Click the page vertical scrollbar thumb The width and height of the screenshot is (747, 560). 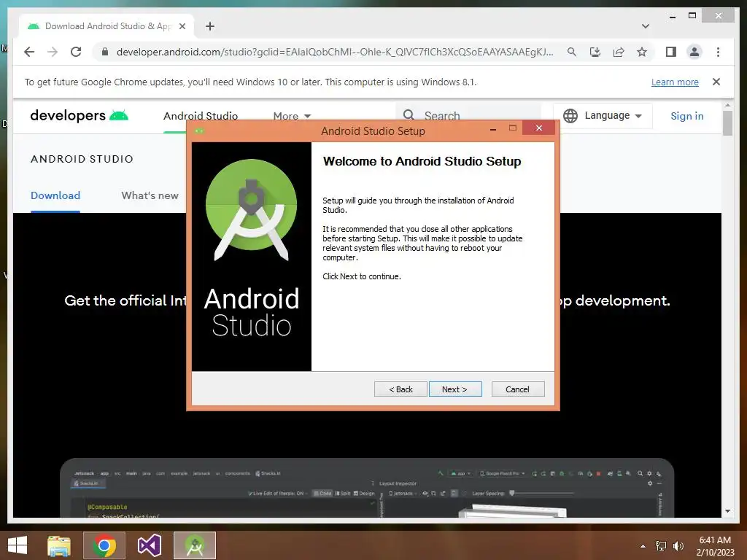point(727,123)
